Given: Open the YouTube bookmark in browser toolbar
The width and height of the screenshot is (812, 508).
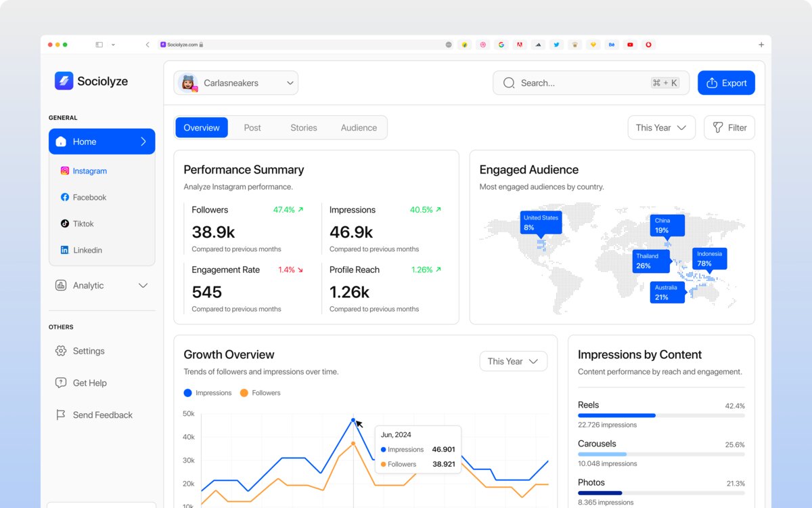Looking at the screenshot, I should pos(630,45).
